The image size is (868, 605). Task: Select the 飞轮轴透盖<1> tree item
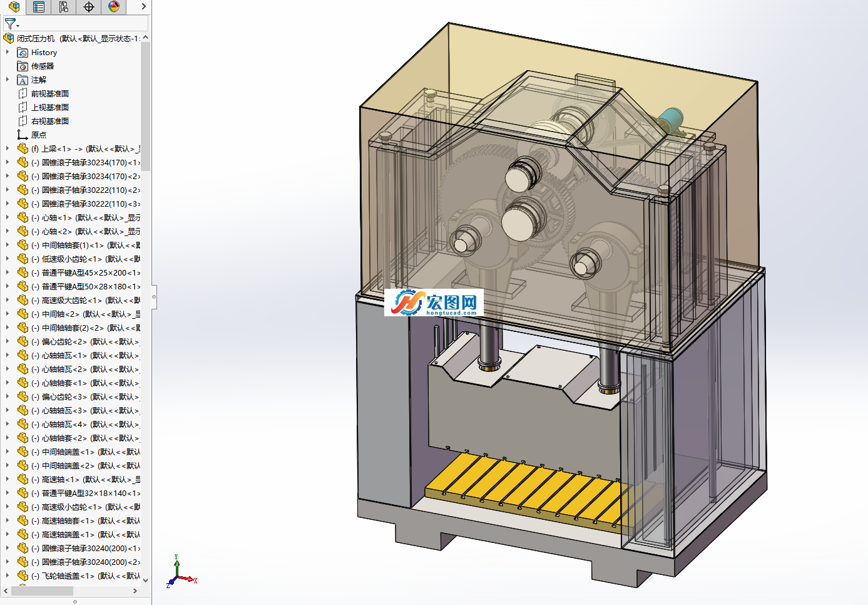[x=86, y=576]
